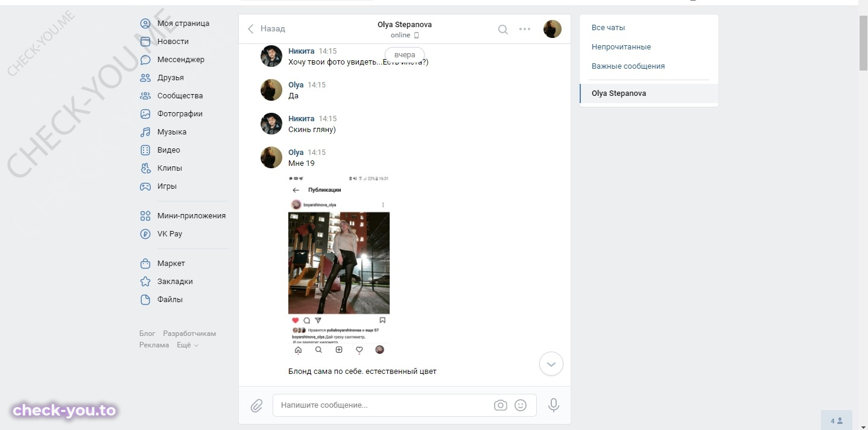Click sender name Olya on 'Да' message
Screen dimensions: 868x430
point(296,85)
